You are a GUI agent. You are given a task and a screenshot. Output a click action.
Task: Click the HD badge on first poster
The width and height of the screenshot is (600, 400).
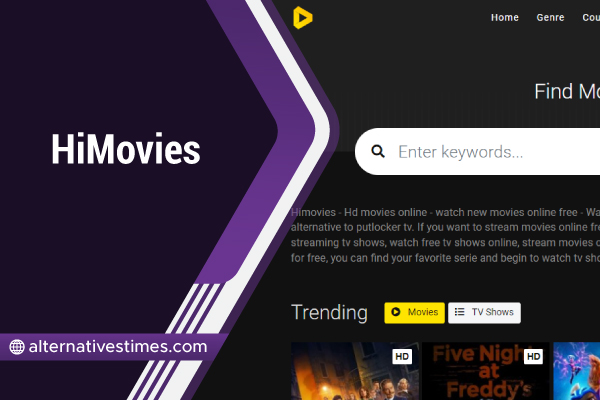pos(402,357)
